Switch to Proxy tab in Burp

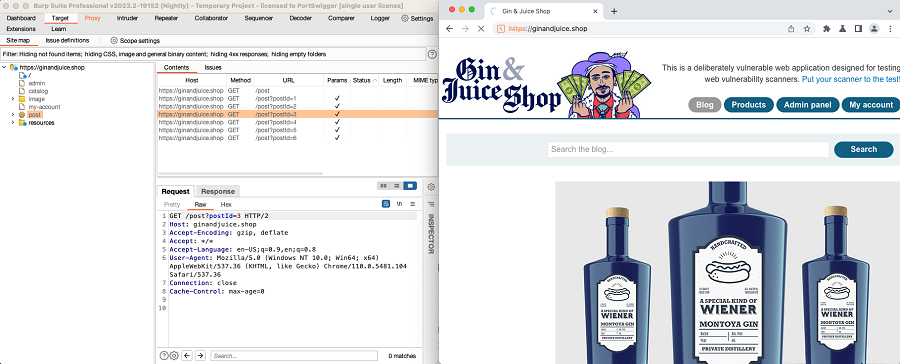tap(92, 18)
